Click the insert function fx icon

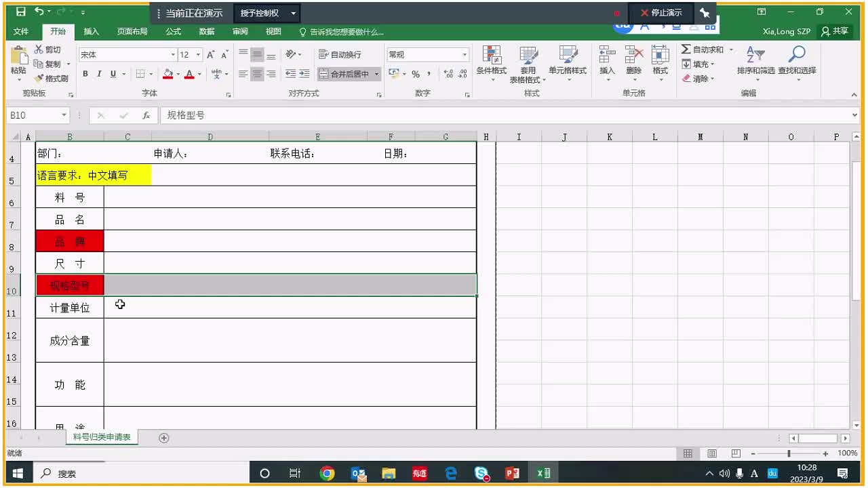pos(146,115)
